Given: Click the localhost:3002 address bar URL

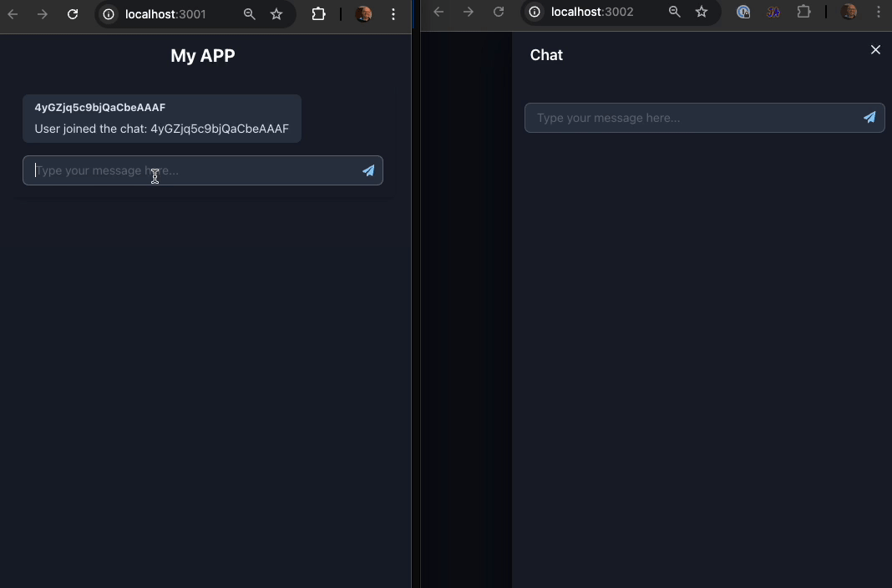Looking at the screenshot, I should (592, 12).
